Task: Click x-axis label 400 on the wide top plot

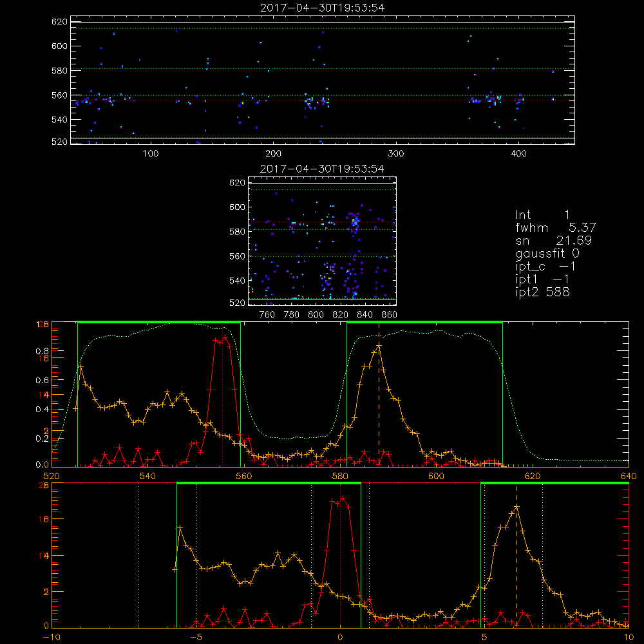Action: 518,154
